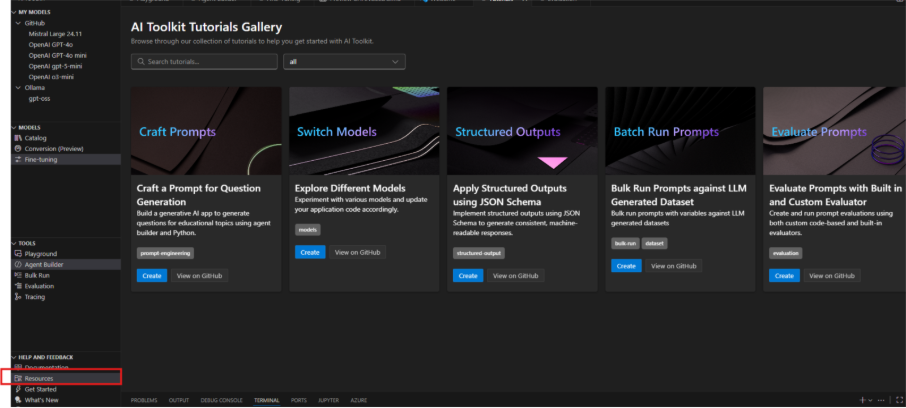The image size is (906, 408).
Task: Click the Get Started icon
Action: [x=18, y=389]
